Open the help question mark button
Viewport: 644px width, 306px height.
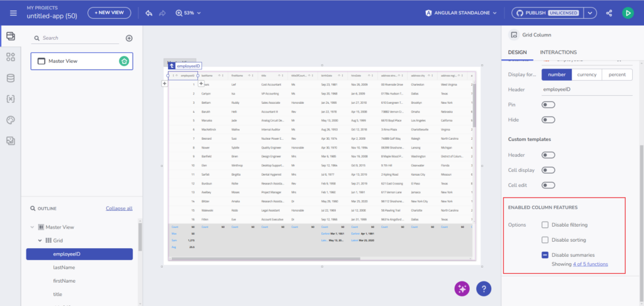[484, 289]
